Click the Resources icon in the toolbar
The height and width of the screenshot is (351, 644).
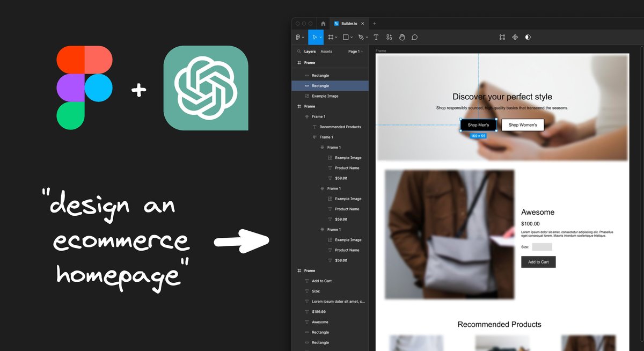coord(389,37)
